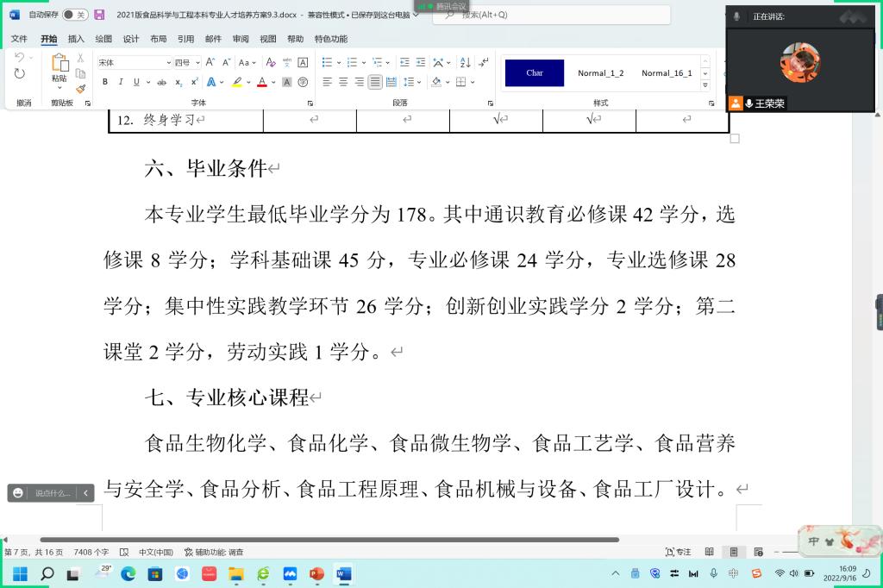883x588 pixels.
Task: Clear all formatting with eraser-A icon
Action: pyautogui.click(x=270, y=62)
